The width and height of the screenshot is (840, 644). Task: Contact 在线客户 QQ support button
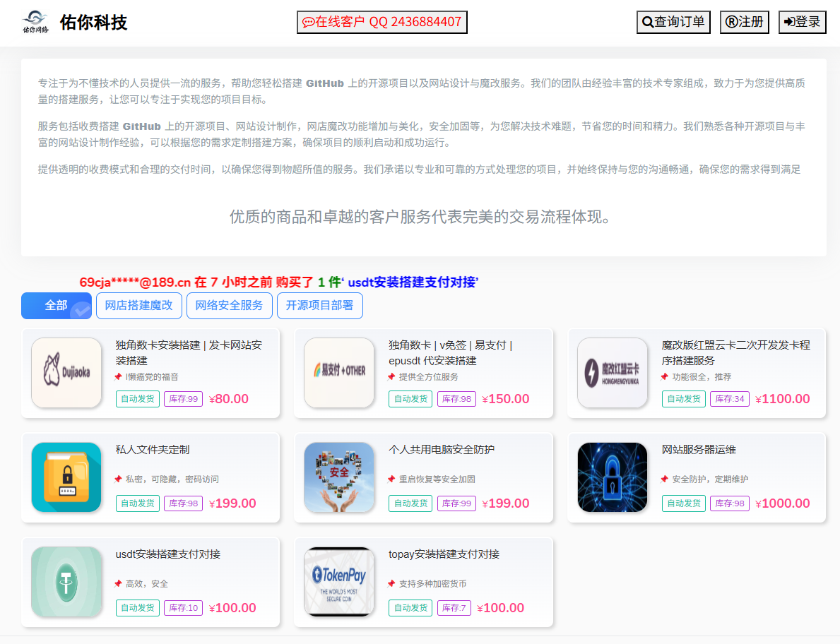[x=382, y=22]
